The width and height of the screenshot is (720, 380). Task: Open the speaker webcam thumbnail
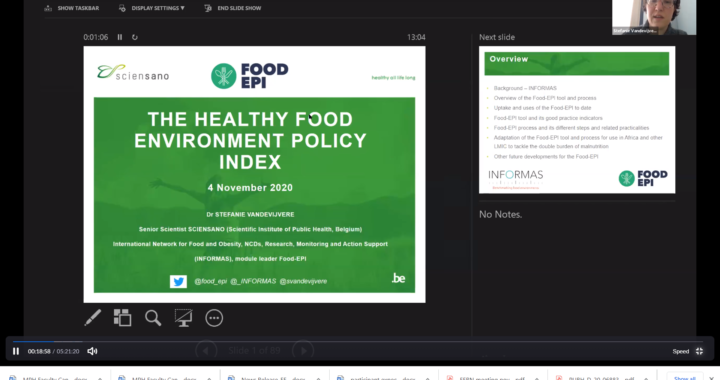654,17
